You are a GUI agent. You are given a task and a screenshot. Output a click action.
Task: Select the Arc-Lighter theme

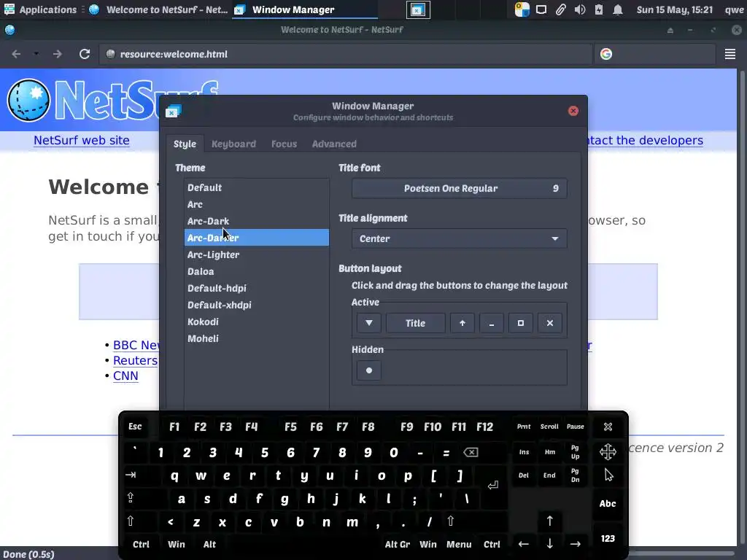pyautogui.click(x=256, y=254)
